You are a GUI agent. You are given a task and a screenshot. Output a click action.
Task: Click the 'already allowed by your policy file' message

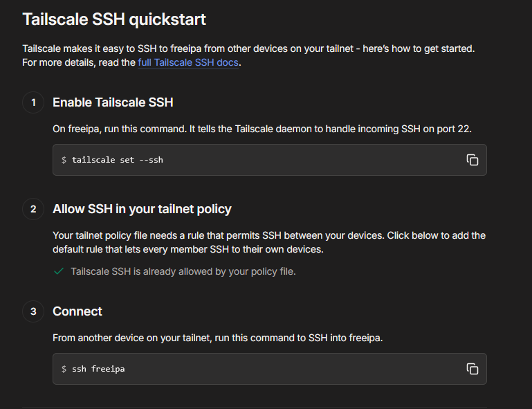pos(183,271)
